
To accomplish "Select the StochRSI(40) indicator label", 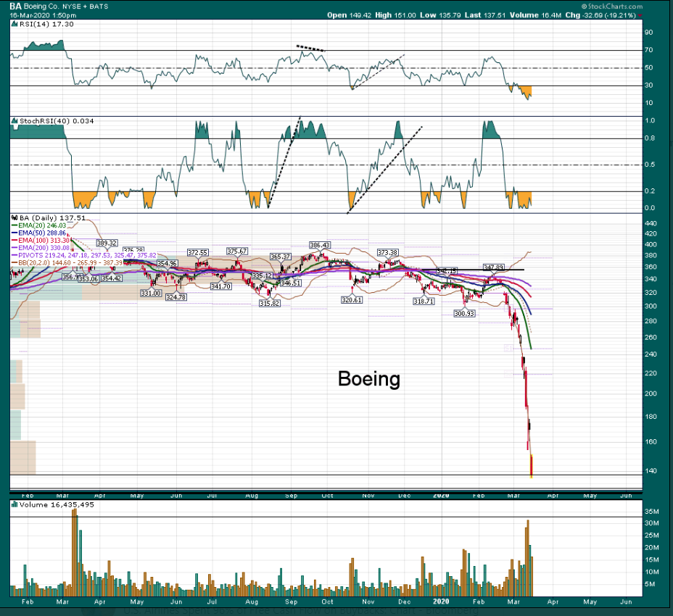I will 41,120.
